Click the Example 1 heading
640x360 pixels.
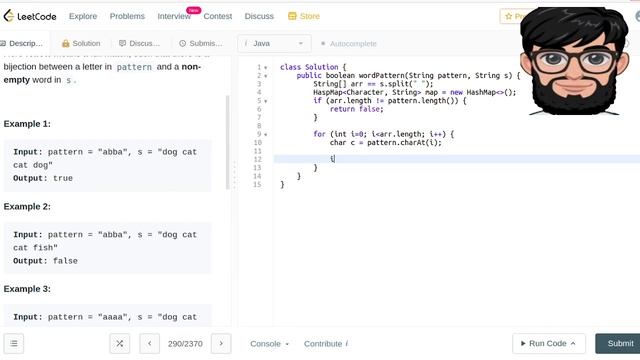point(27,124)
